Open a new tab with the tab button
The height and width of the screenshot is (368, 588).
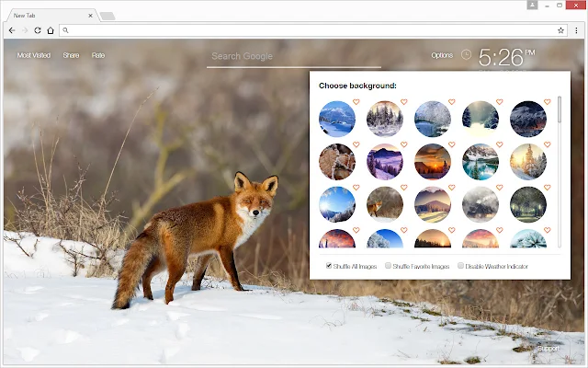(x=107, y=16)
